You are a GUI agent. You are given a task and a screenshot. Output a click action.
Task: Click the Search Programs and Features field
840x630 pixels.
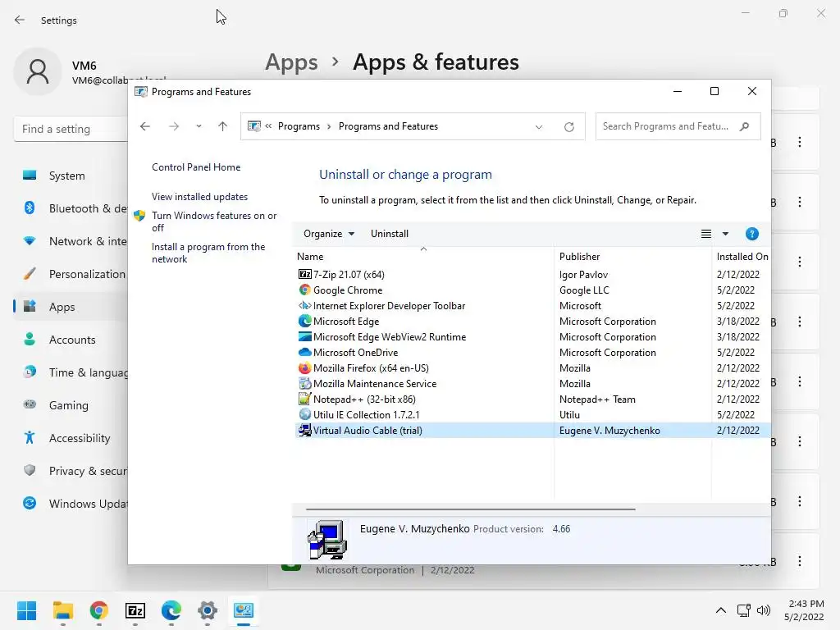678,126
